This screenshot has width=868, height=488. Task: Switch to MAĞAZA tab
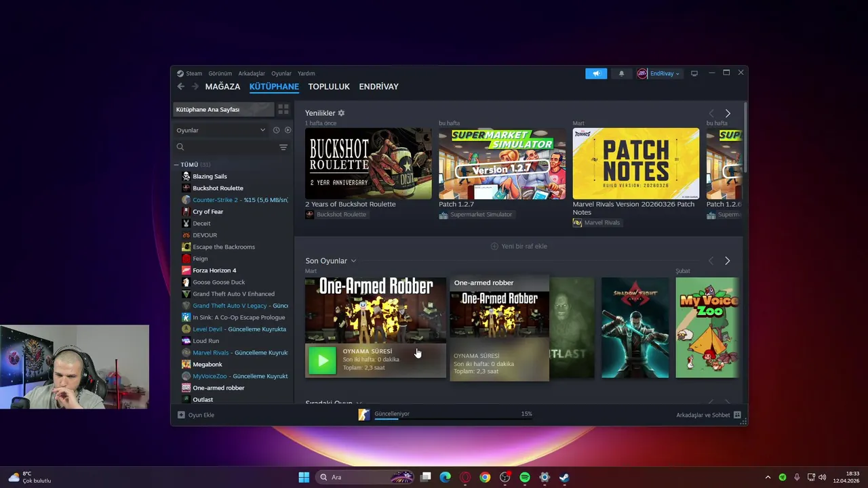[x=222, y=87]
